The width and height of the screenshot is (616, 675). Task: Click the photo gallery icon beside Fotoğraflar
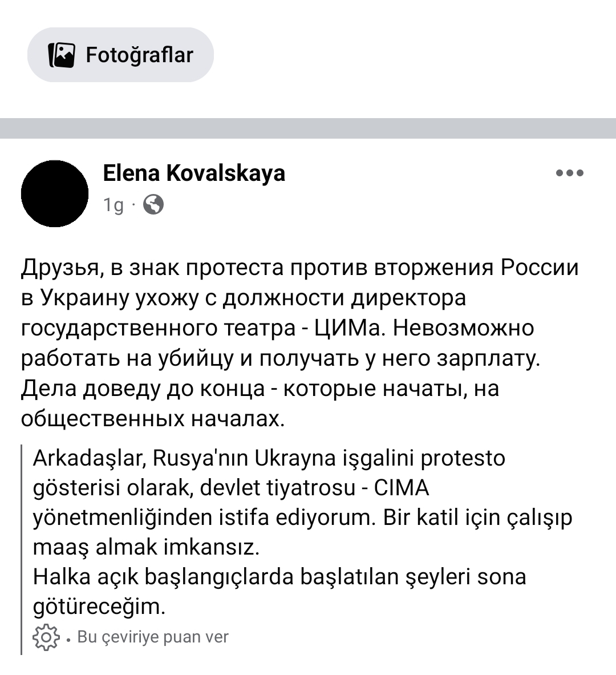point(62,55)
